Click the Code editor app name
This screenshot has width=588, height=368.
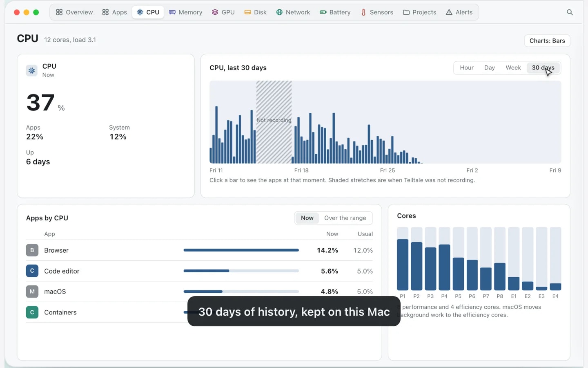(62, 271)
